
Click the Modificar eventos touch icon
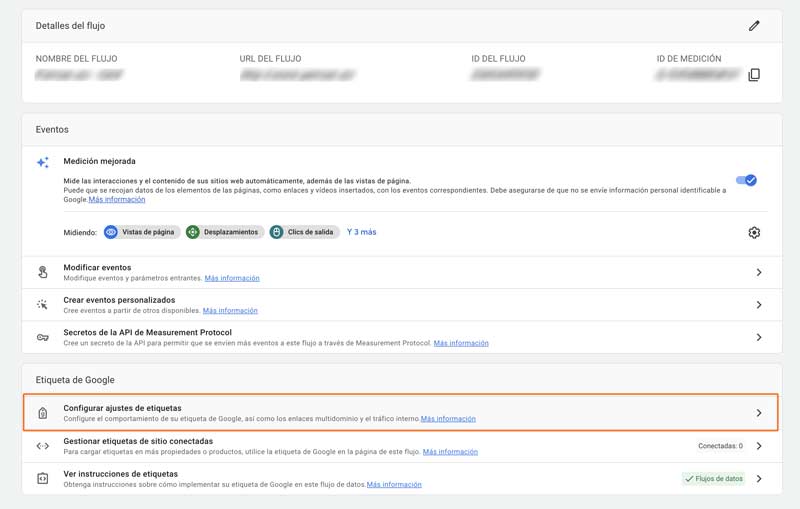[43, 272]
